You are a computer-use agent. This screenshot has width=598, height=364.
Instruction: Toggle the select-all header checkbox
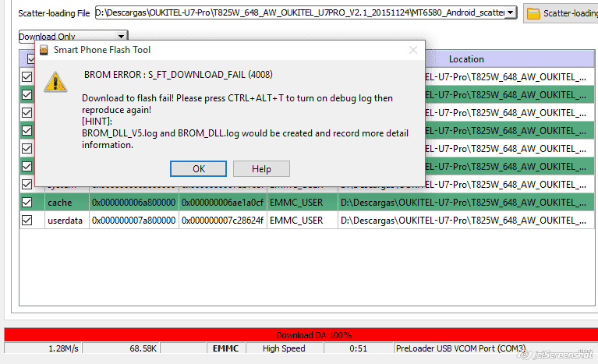pyautogui.click(x=31, y=58)
